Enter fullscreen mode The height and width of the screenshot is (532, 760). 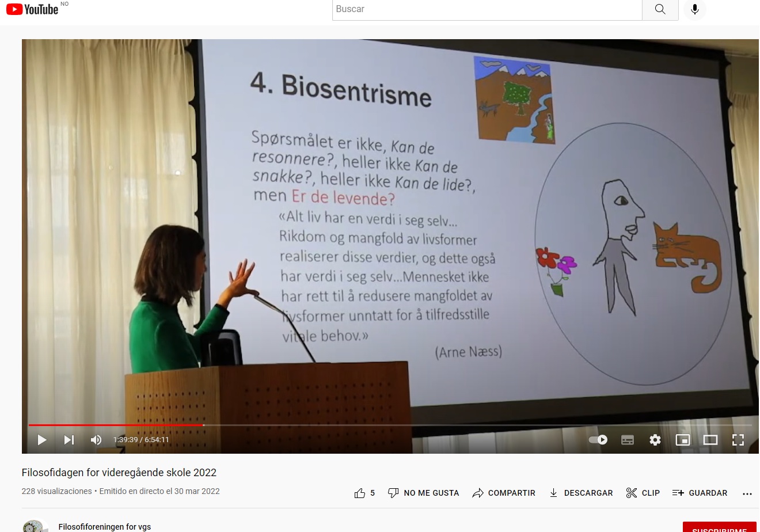[x=738, y=439]
